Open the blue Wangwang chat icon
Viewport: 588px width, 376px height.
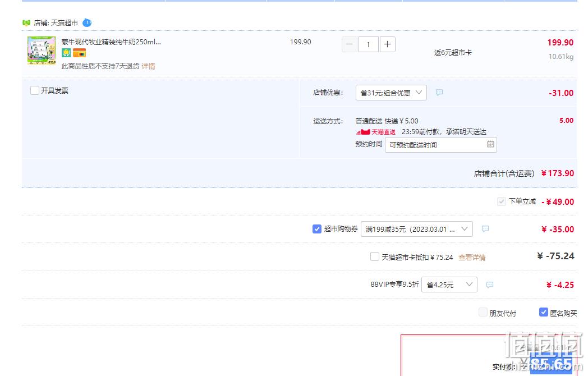coord(87,22)
